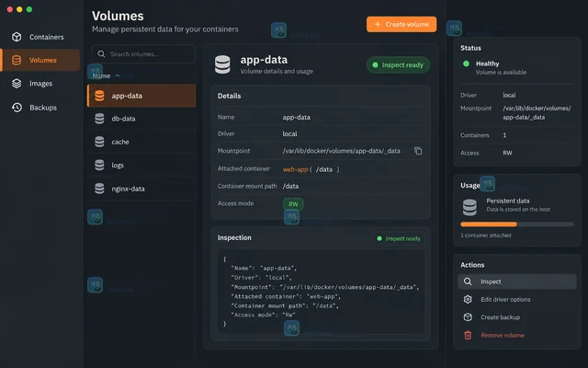Click the orange usage progress bar

coord(489,224)
